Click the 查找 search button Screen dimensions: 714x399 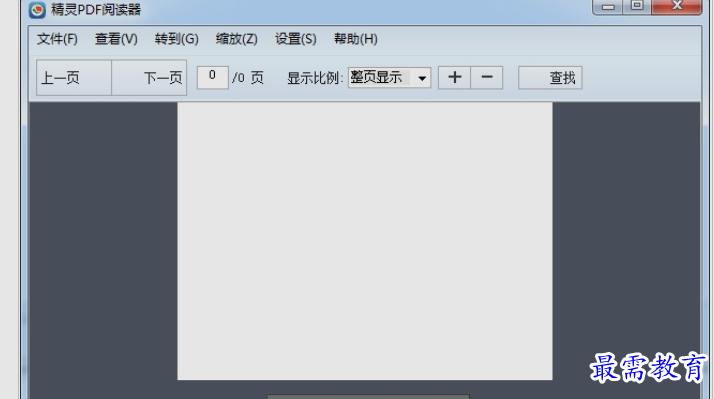550,78
